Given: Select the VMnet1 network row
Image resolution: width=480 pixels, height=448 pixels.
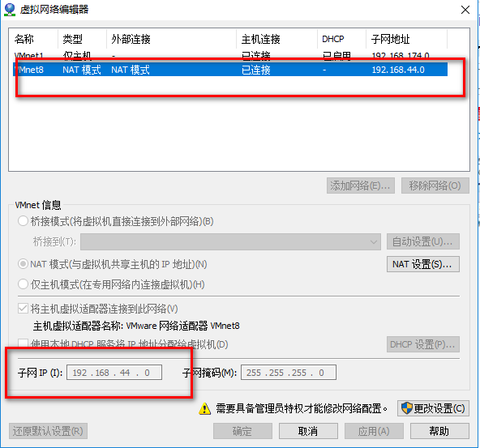Looking at the screenshot, I should 230,56.
